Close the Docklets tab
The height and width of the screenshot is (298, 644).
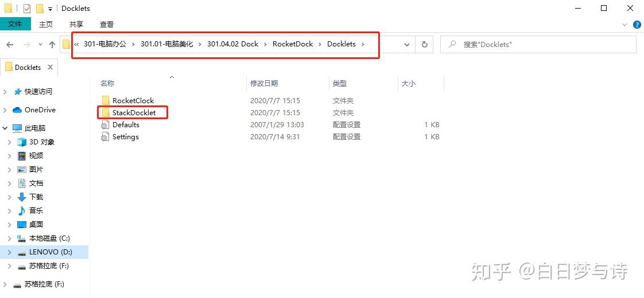click(50, 67)
